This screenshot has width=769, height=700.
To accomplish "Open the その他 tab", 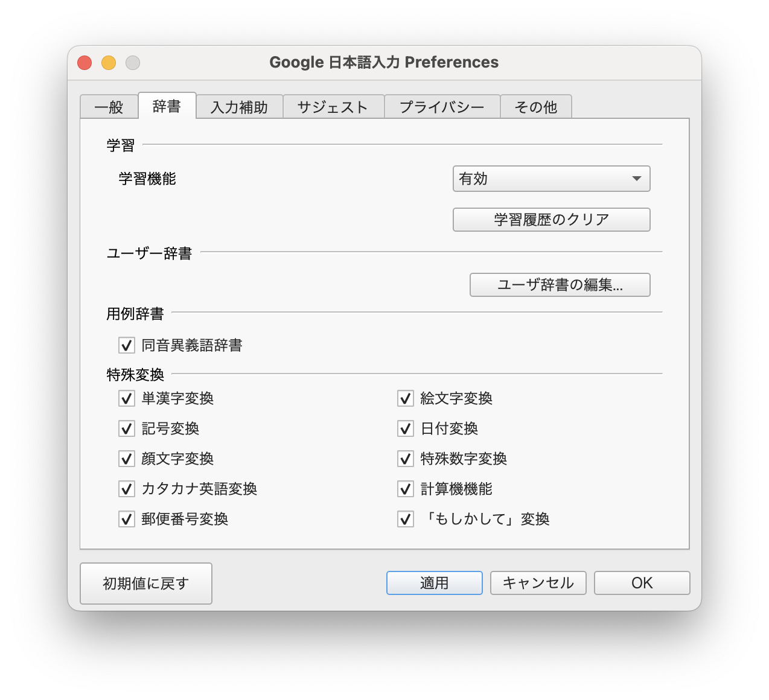I will coord(535,107).
